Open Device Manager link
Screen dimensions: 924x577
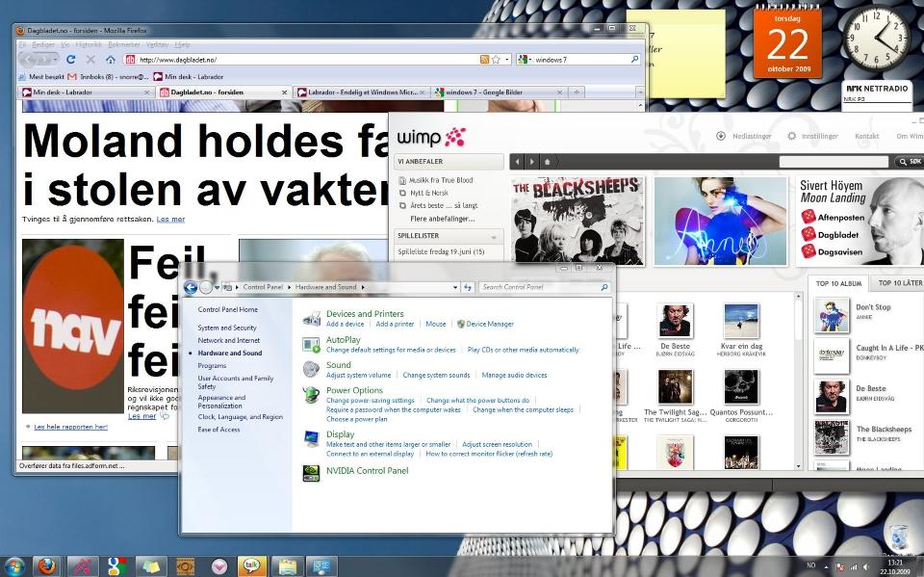(x=489, y=324)
